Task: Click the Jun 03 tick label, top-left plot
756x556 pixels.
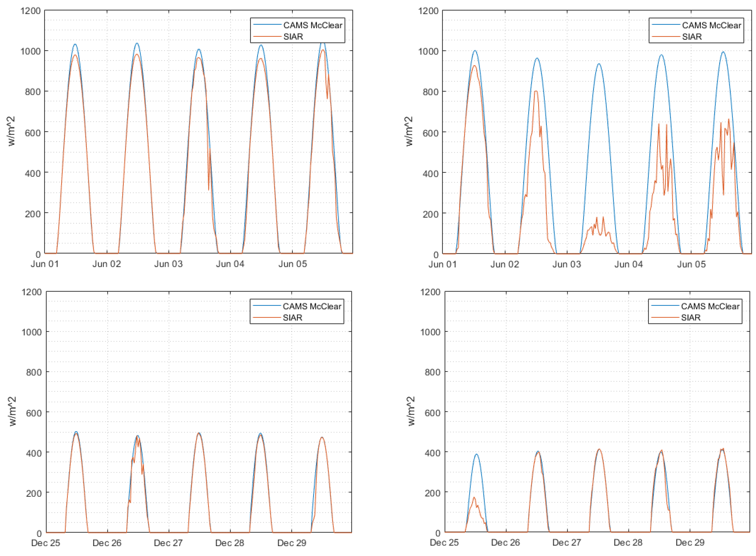Action: (168, 264)
